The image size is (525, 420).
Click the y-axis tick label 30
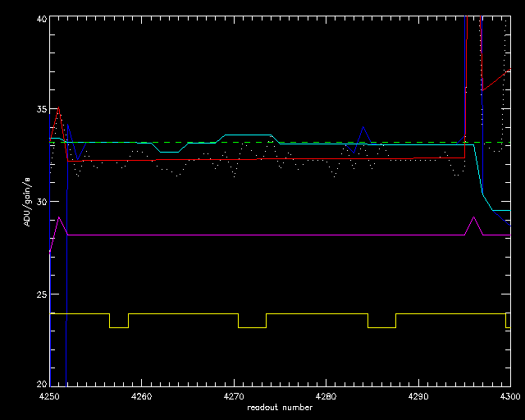42,202
